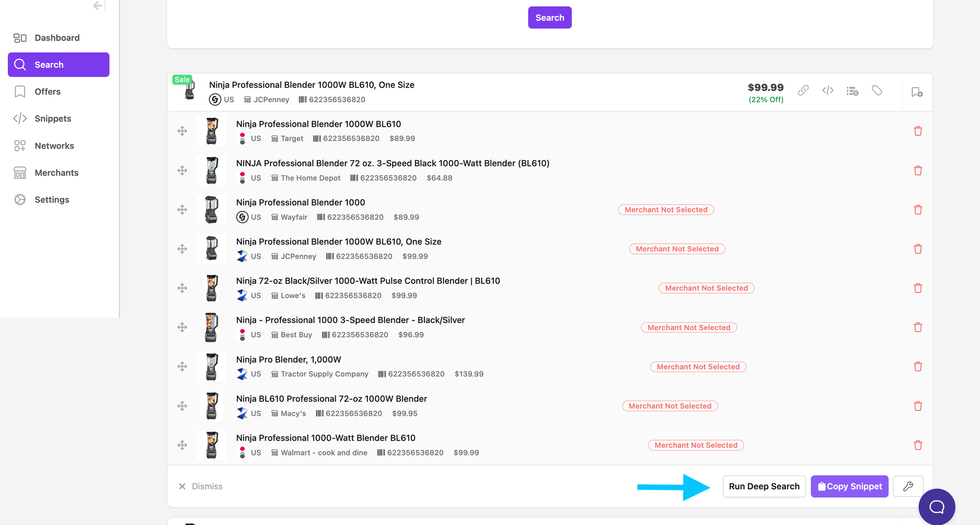Viewport: 980px width, 525px height.
Task: Click the code snippet icon beside $99.99
Action: coord(828,91)
